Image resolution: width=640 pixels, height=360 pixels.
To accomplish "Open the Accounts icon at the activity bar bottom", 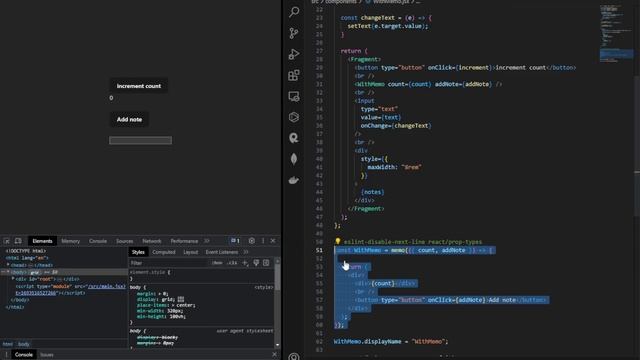I will coord(294,357).
